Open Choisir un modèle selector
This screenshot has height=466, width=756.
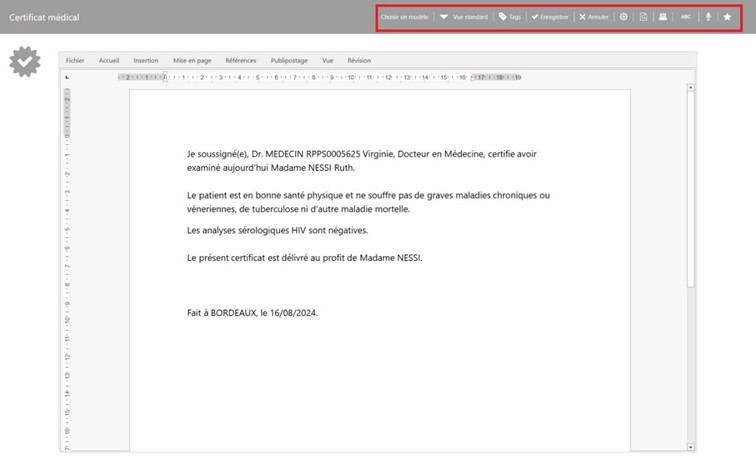[404, 17]
